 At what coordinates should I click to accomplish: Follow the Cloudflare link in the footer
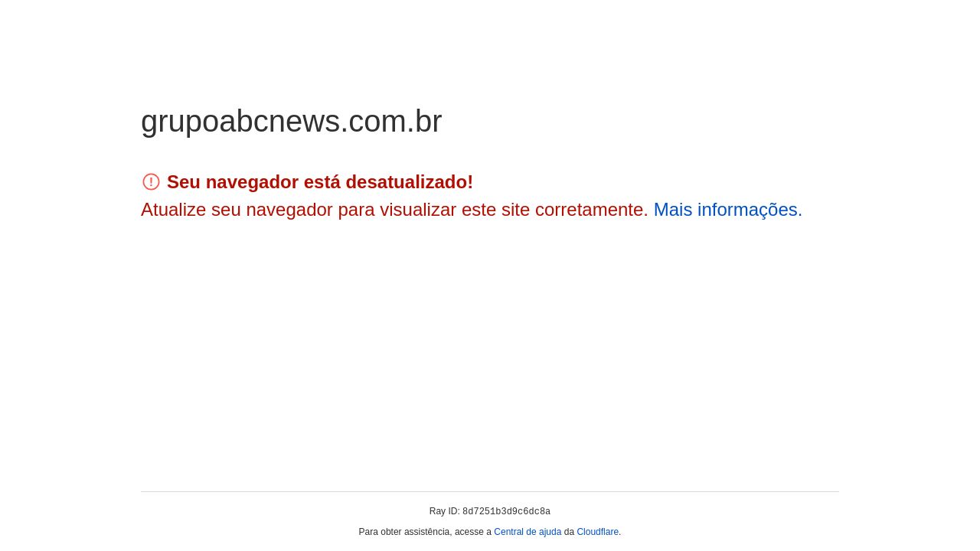[597, 532]
